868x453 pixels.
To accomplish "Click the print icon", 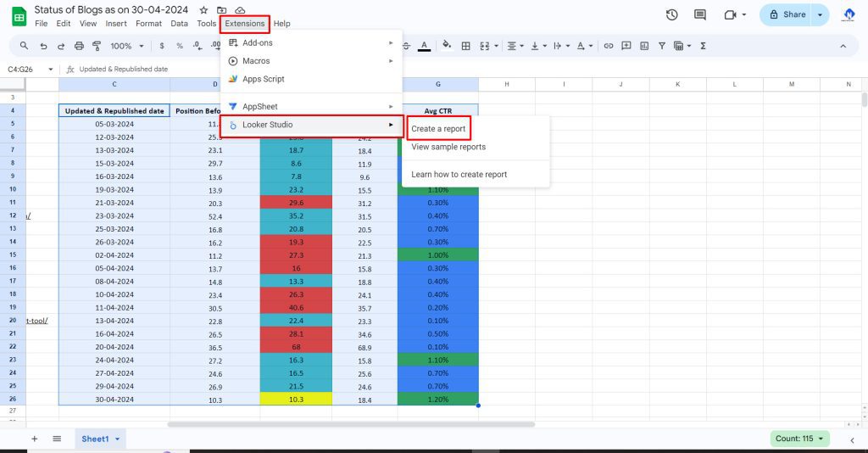I will click(x=79, y=46).
